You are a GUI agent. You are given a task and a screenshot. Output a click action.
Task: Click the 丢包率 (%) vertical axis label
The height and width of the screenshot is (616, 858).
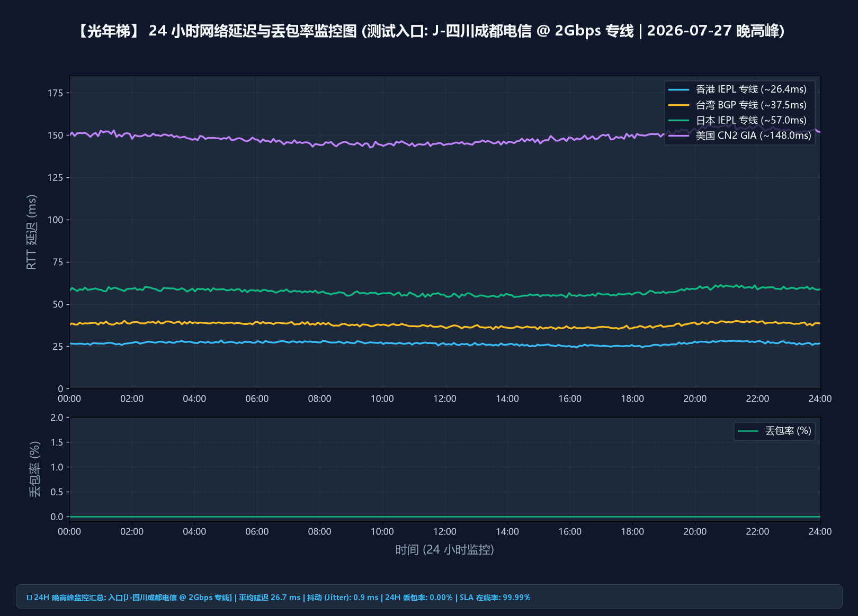34,469
